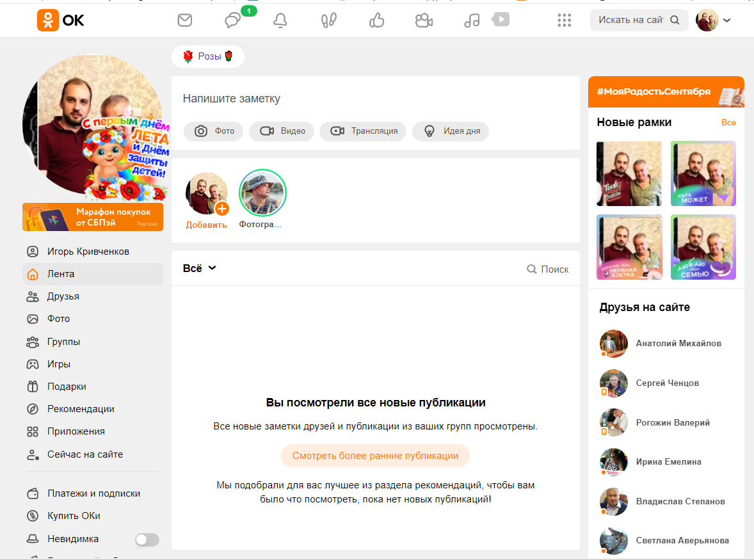The width and height of the screenshot is (754, 560).
Task: Open Друзья in left sidebar
Action: [x=63, y=296]
